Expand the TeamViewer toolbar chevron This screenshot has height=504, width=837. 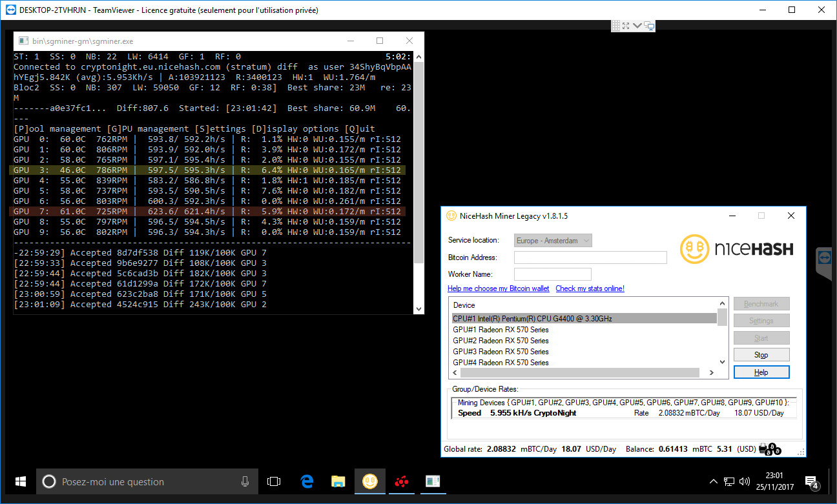637,25
